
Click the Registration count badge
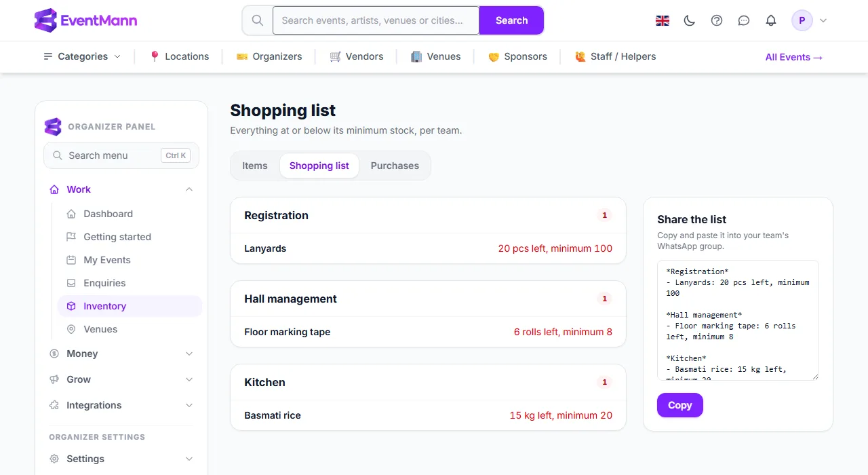click(x=605, y=215)
